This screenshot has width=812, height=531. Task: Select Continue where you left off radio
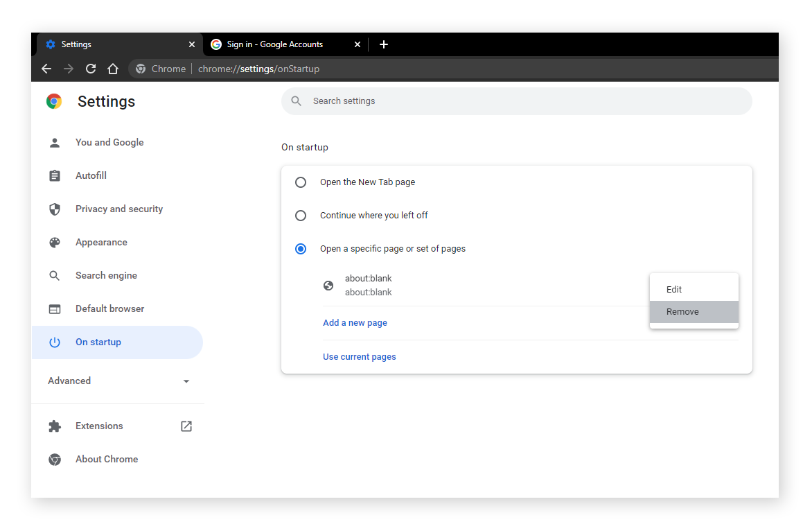pyautogui.click(x=301, y=216)
